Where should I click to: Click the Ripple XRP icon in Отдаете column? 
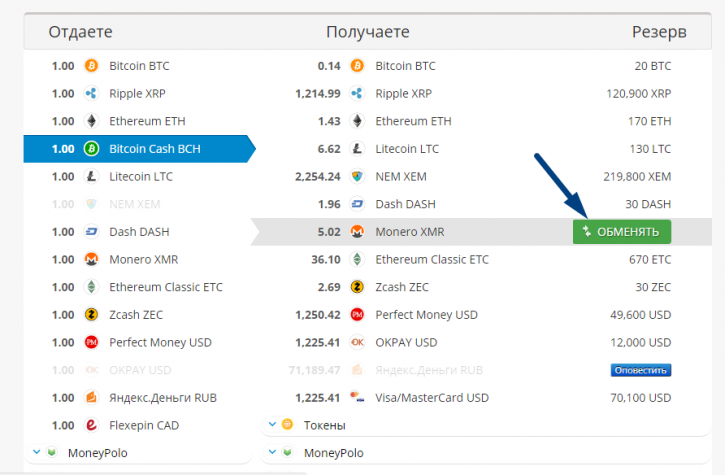pyautogui.click(x=91, y=93)
